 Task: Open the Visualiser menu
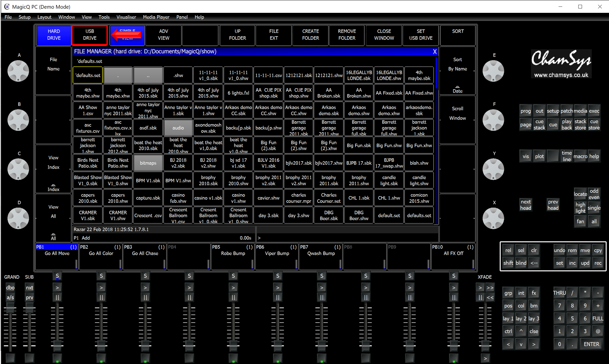pyautogui.click(x=126, y=17)
